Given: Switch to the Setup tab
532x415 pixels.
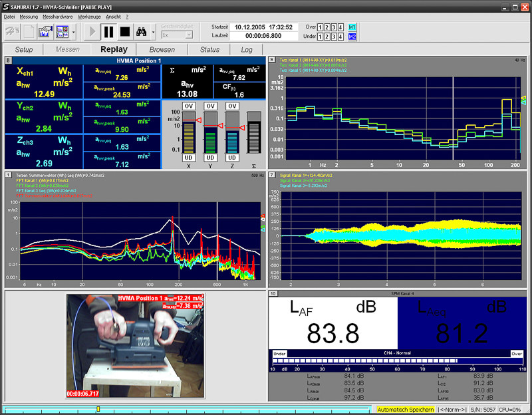Looking at the screenshot, I should 24,49.
